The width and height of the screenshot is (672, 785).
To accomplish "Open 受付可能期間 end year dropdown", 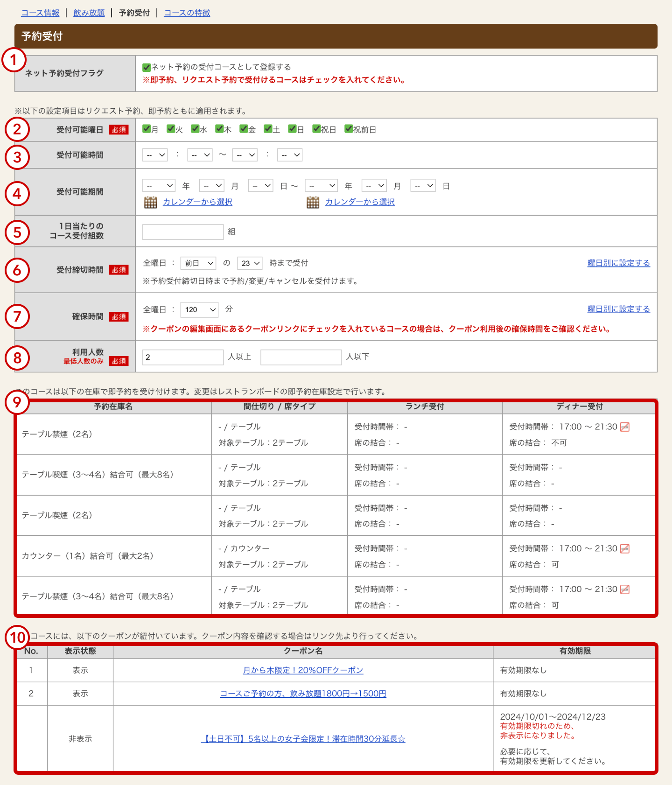I will click(321, 186).
